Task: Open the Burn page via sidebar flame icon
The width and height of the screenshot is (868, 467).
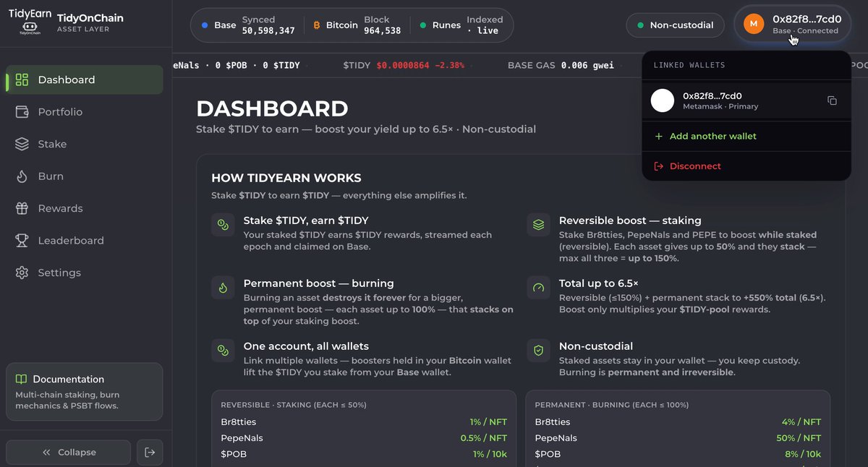Action: pos(22,176)
